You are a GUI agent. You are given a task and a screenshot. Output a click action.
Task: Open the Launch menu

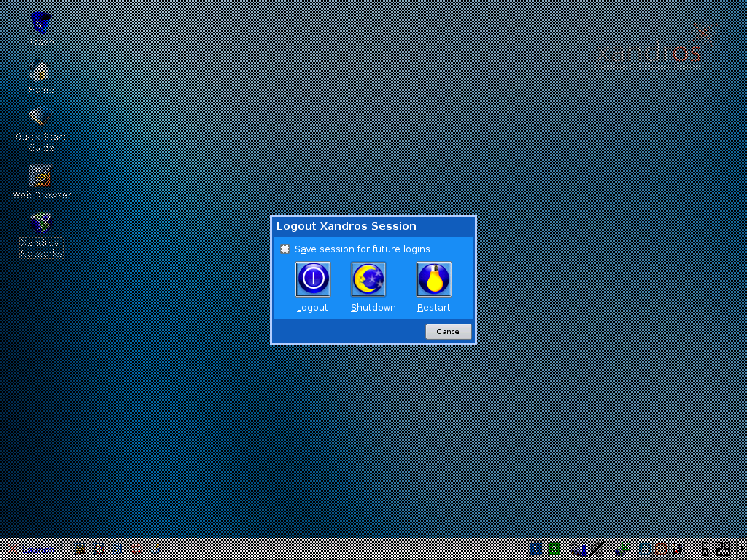[31, 550]
